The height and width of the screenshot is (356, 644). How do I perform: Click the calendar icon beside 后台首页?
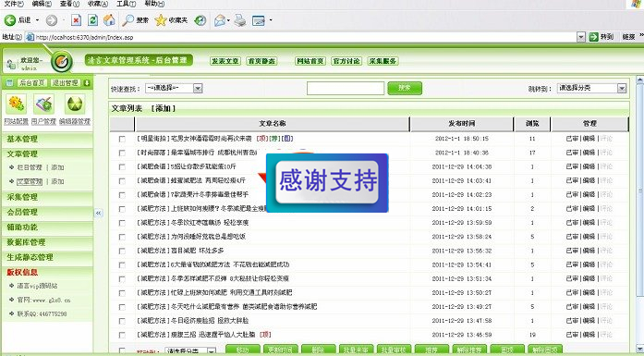click(9, 83)
